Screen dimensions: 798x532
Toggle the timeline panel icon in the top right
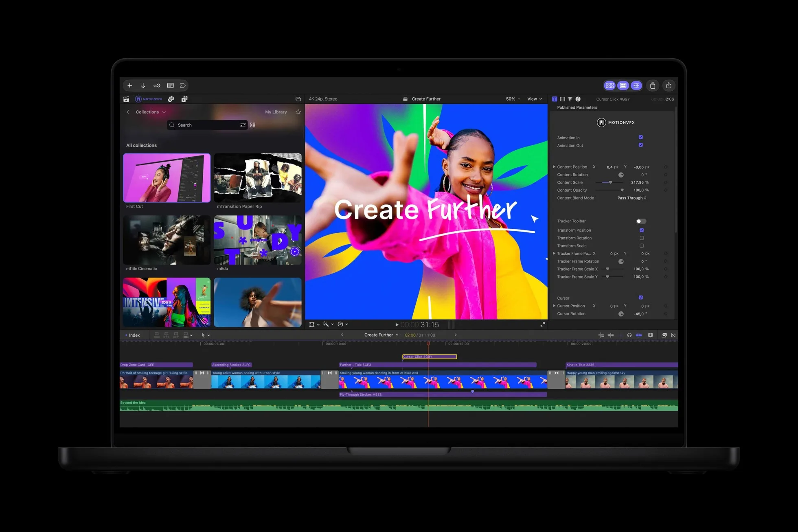[623, 85]
